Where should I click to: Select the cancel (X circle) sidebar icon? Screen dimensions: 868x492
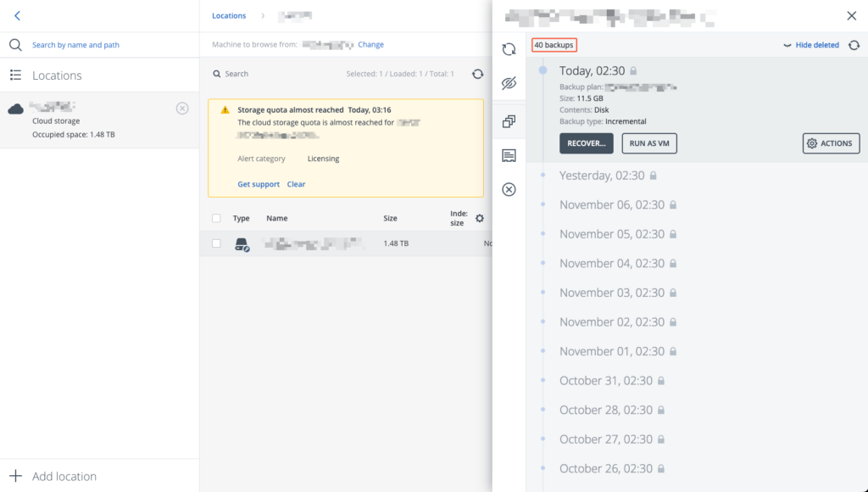click(x=509, y=189)
